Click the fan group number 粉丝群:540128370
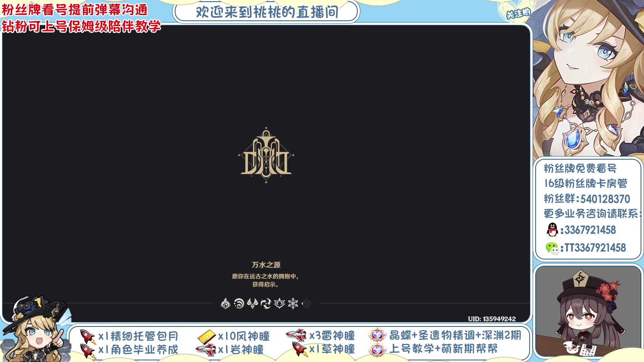The width and height of the screenshot is (644, 362). (587, 199)
